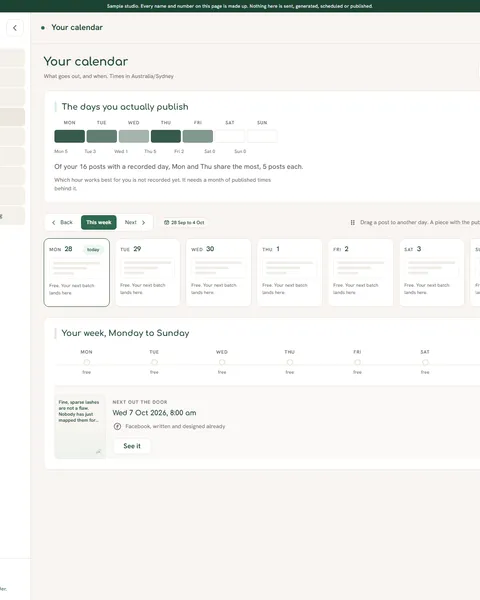Viewport: 480px width, 600px height.
Task: Click 'Wed 7 Oct 2026, 8:00 am' text
Action: [154, 413]
